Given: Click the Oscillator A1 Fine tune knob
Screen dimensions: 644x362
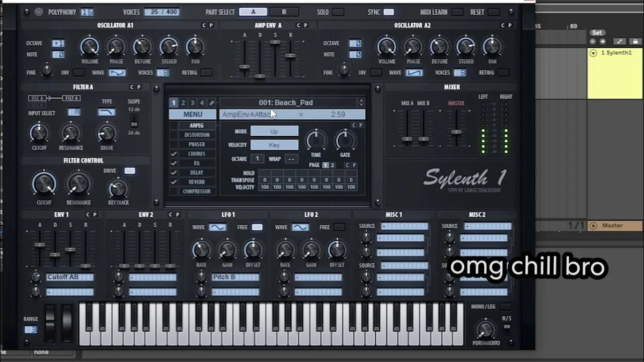Looking at the screenshot, I should click(47, 70).
